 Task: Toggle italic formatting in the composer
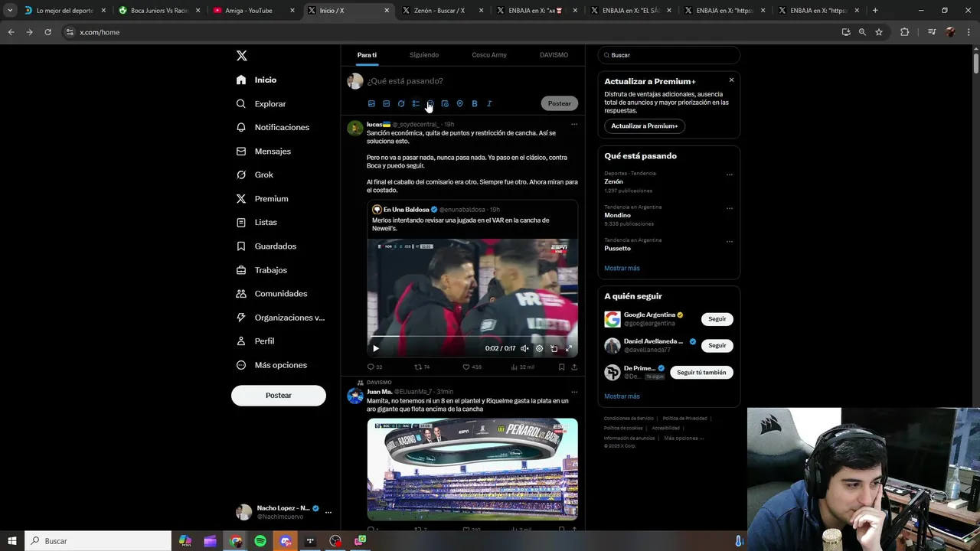pos(489,103)
